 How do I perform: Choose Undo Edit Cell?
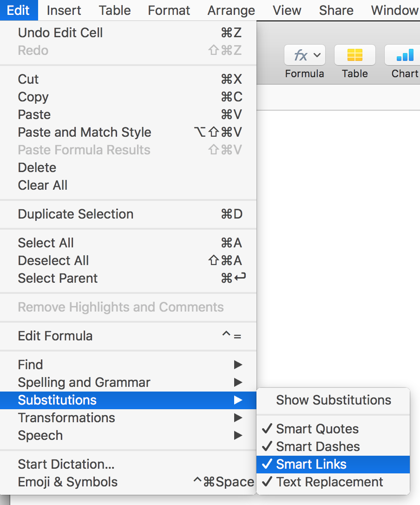click(60, 33)
